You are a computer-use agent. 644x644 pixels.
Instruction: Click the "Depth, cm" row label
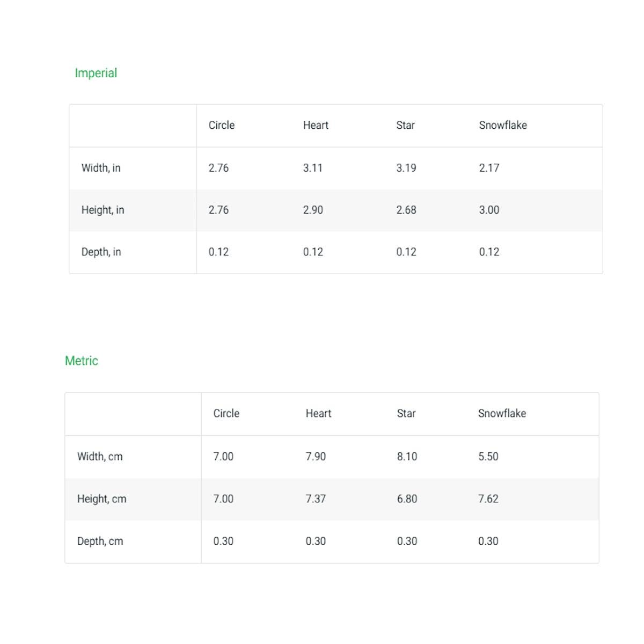(100, 541)
